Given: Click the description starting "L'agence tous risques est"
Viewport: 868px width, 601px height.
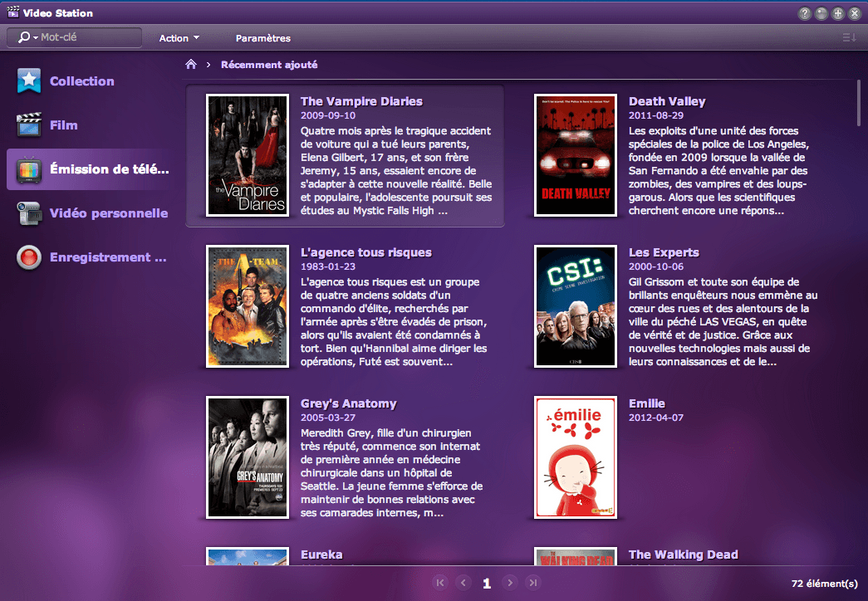Looking at the screenshot, I should click(395, 321).
